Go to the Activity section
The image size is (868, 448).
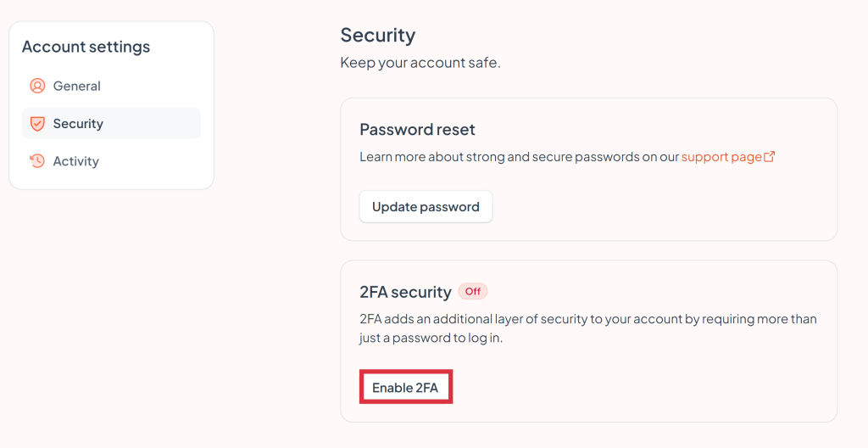click(x=75, y=161)
